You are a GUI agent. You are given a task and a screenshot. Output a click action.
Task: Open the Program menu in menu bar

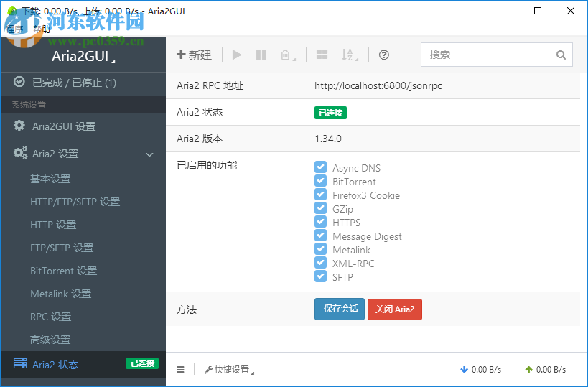(x=14, y=29)
